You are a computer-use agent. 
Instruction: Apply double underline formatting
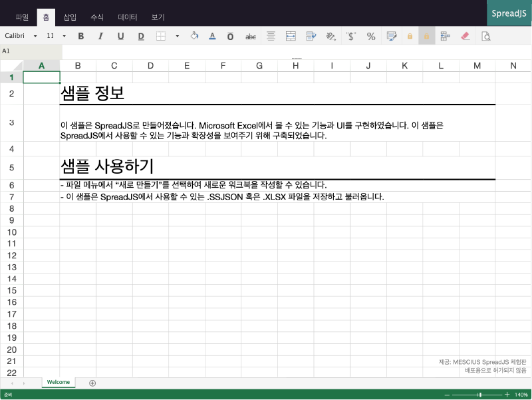pyautogui.click(x=141, y=36)
